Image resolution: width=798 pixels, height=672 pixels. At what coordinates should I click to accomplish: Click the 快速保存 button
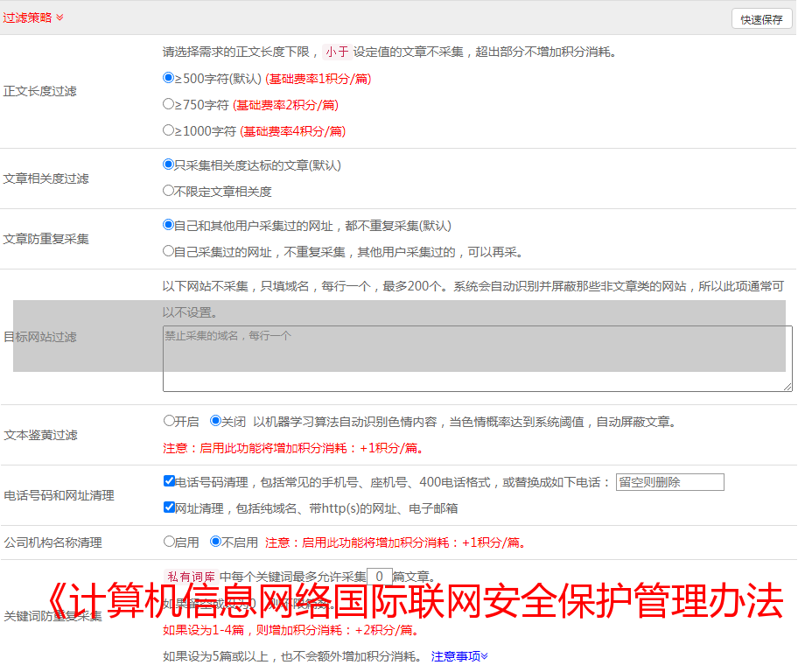[761, 19]
